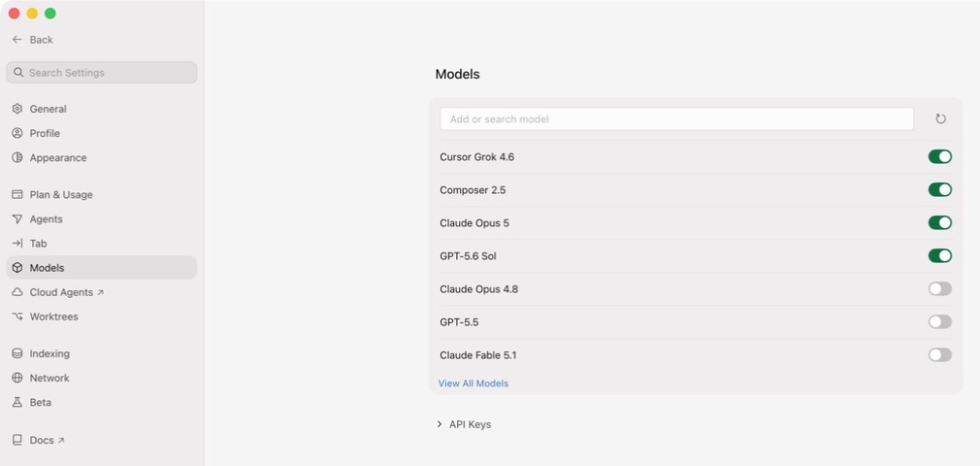Click the Cursor Grok 4.6 model name
The height and width of the screenshot is (466, 980).
click(x=476, y=157)
